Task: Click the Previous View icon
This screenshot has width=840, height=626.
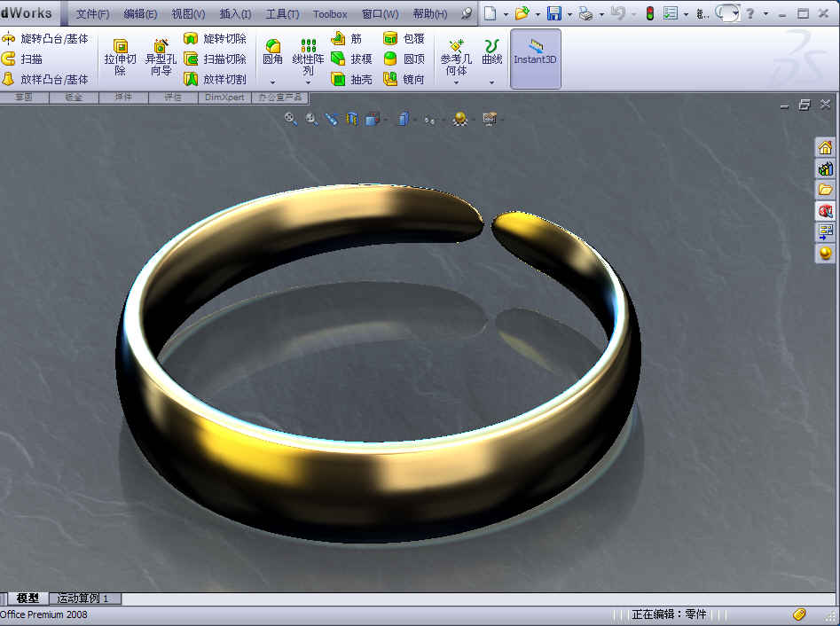Action: (x=332, y=119)
